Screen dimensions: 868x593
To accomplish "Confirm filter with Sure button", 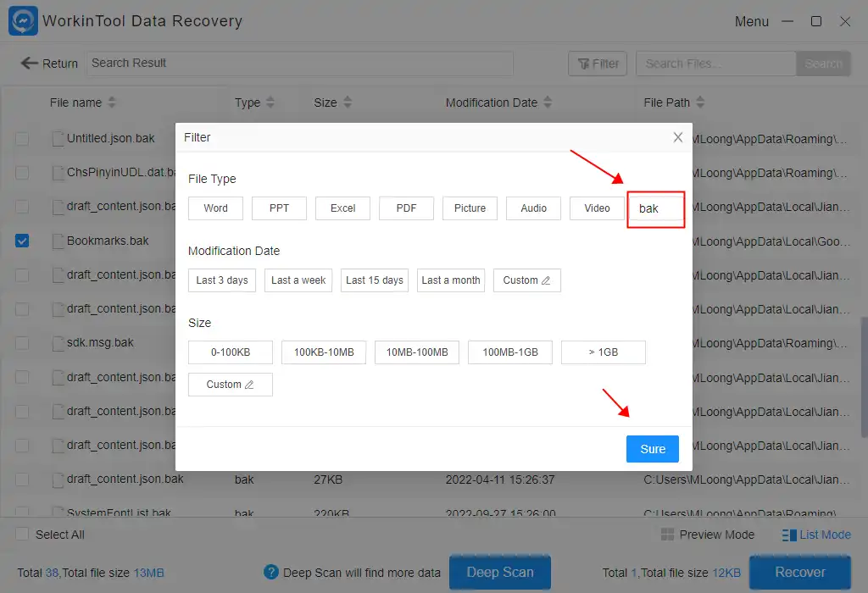I will [x=653, y=449].
